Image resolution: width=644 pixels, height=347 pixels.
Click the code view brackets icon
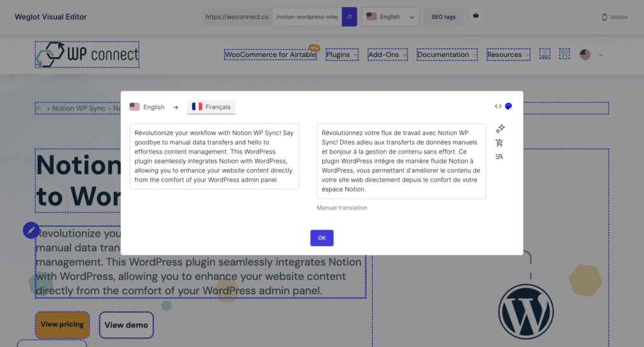(x=498, y=106)
